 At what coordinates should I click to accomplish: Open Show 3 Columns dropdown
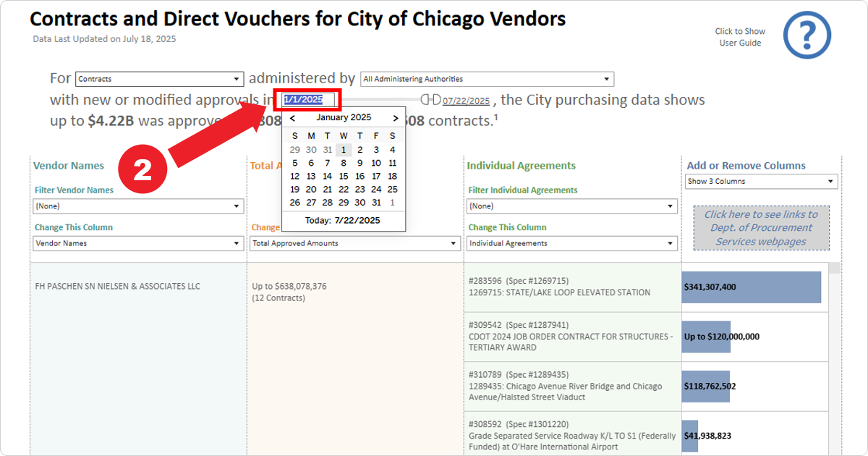(x=762, y=181)
